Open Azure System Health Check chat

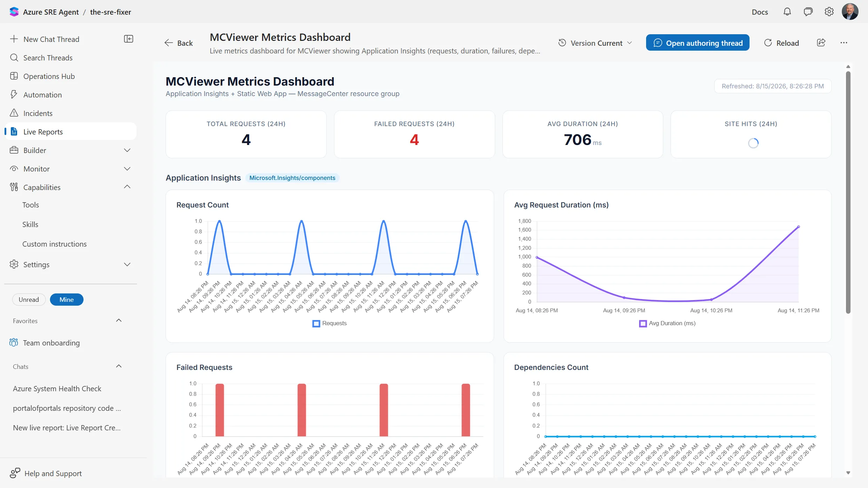tap(57, 388)
